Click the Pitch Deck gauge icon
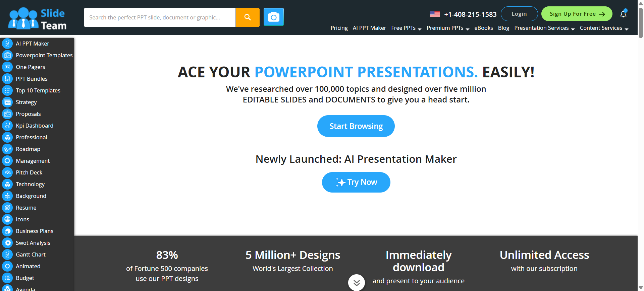Image resolution: width=644 pixels, height=291 pixels. tap(7, 172)
